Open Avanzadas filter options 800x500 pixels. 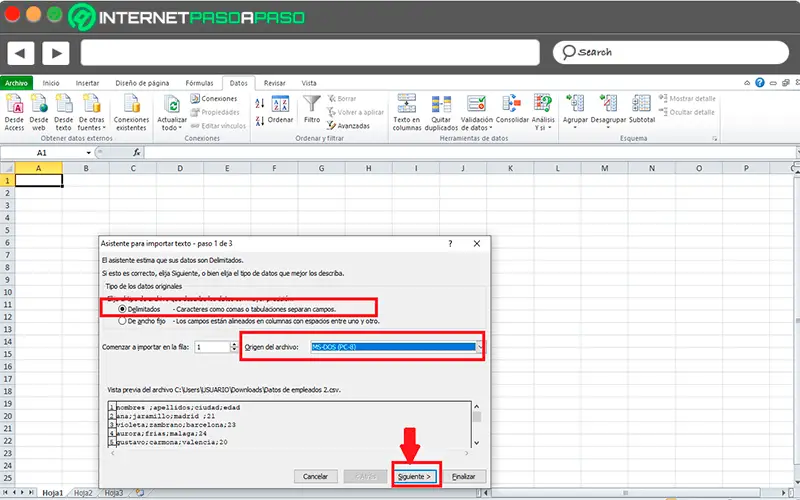(x=348, y=126)
